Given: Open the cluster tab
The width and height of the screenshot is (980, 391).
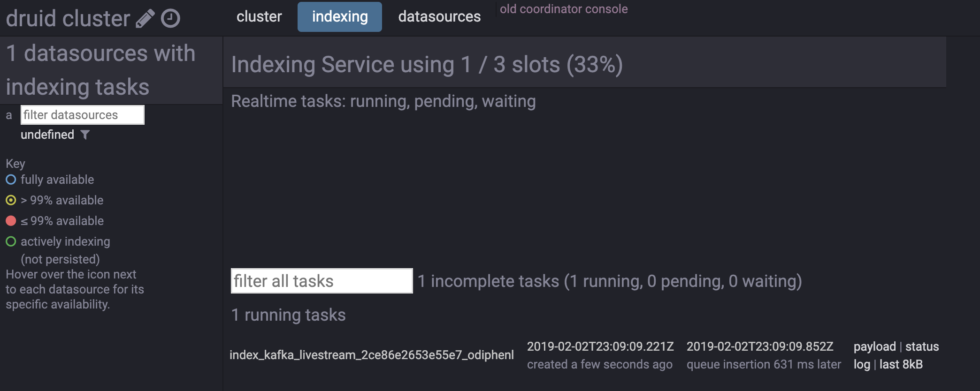Looking at the screenshot, I should coord(259,17).
